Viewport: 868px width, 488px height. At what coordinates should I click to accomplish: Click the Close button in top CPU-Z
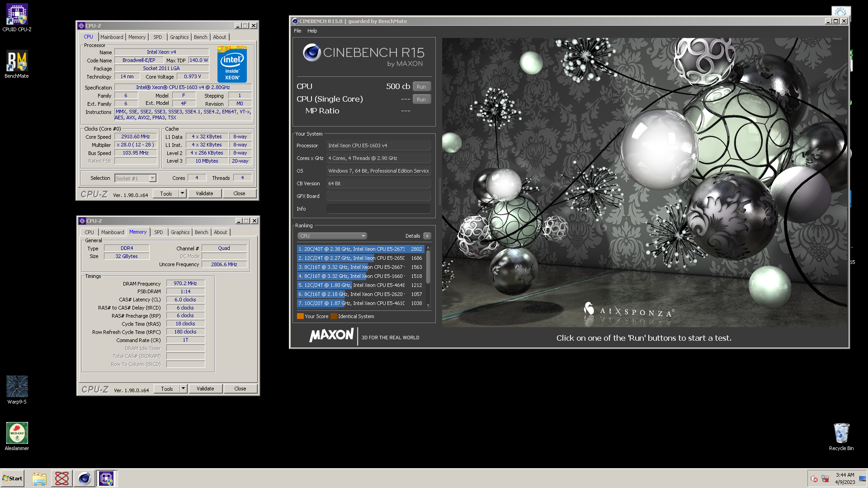[239, 193]
